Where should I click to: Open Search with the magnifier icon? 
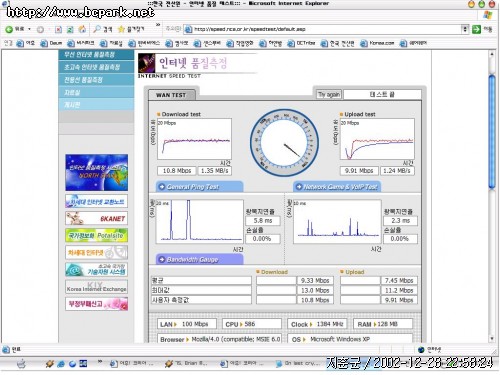[x=97, y=29]
